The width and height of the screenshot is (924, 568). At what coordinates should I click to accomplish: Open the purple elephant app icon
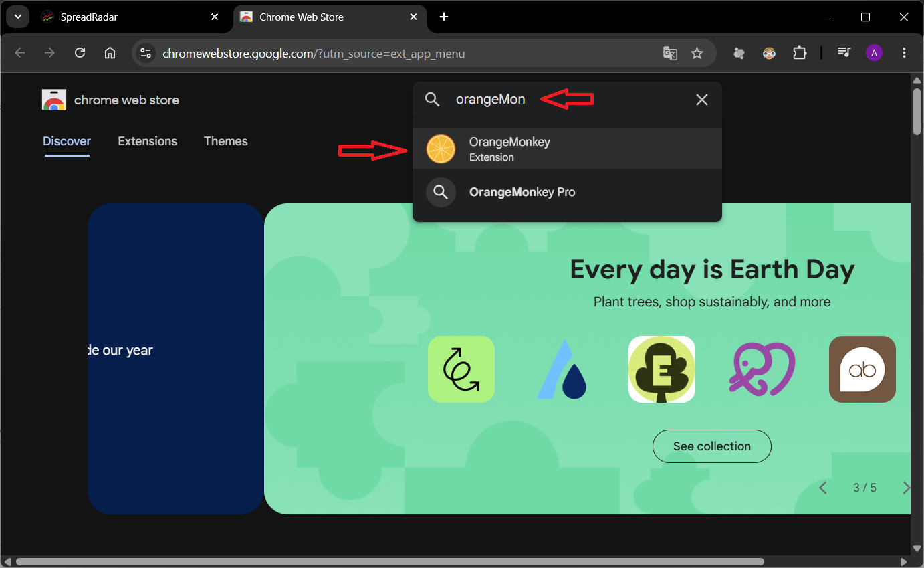pos(762,369)
